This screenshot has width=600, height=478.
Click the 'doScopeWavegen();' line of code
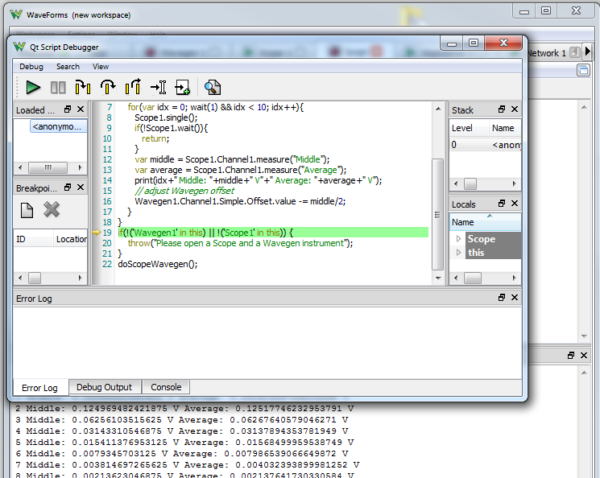click(158, 264)
